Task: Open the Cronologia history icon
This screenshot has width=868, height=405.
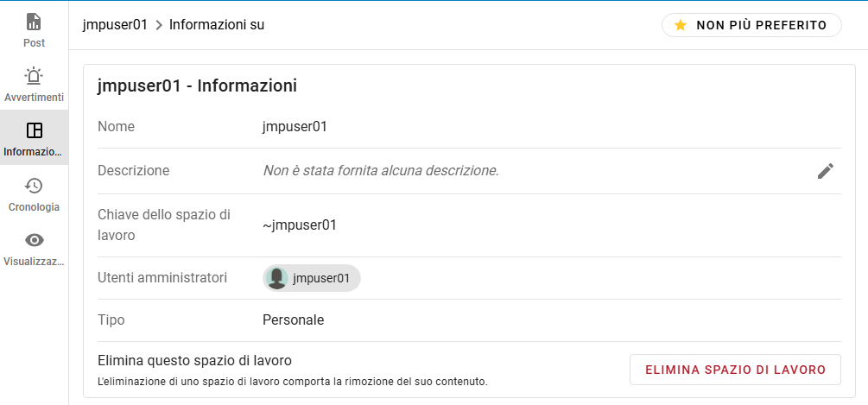Action: (x=34, y=186)
